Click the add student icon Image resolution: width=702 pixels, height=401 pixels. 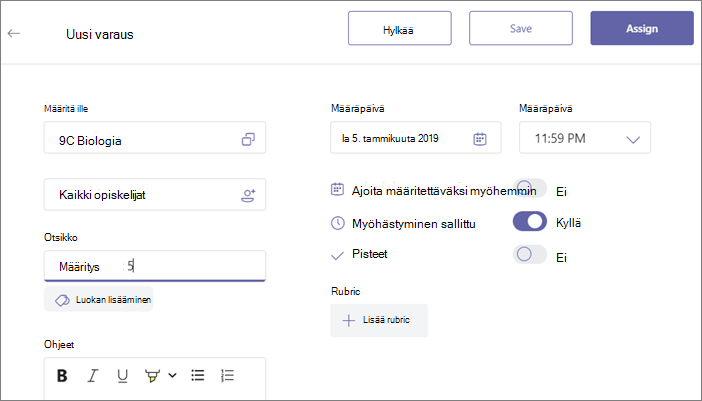248,196
